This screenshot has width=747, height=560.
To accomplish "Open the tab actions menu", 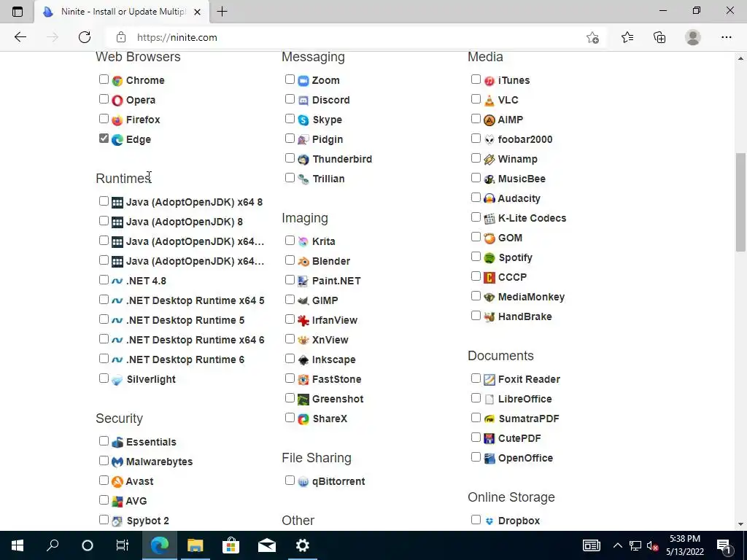I will (18, 12).
